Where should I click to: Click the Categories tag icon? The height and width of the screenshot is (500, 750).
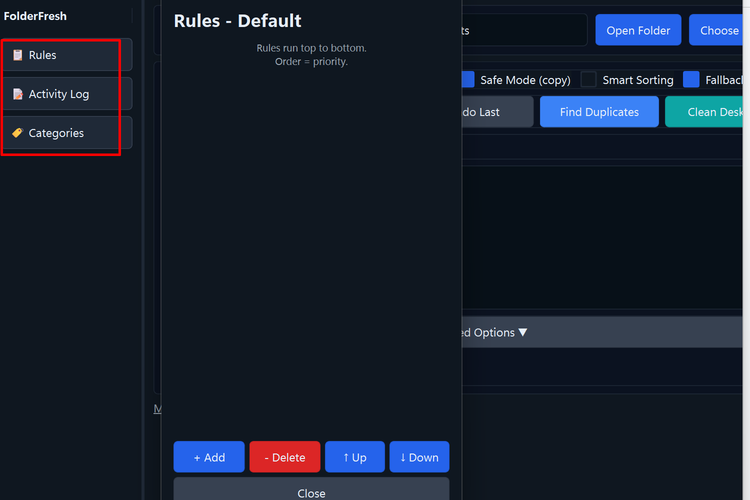pos(17,133)
